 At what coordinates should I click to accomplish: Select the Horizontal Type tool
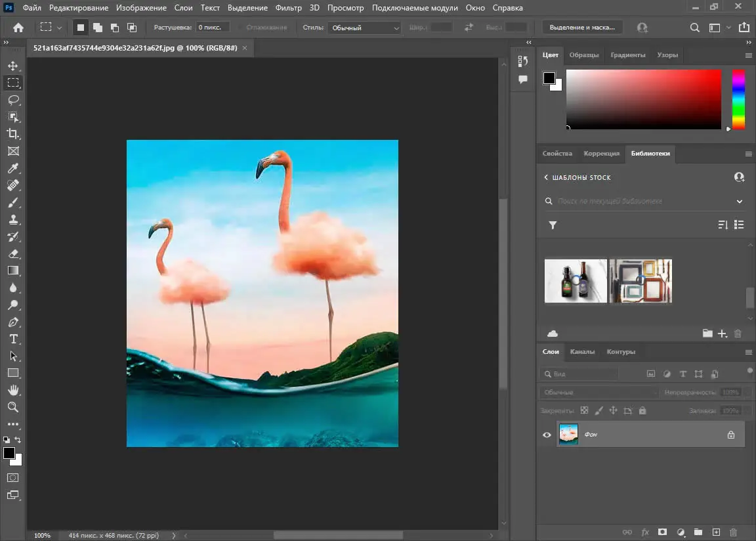click(14, 339)
